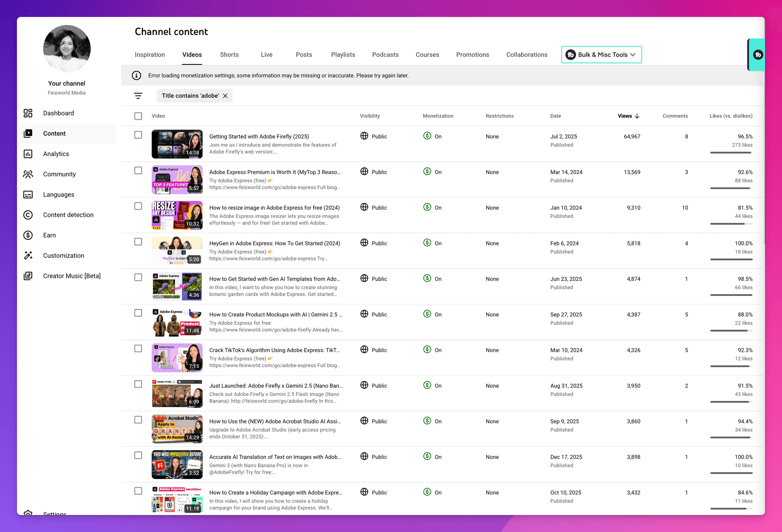
Task: Click likes ratio bar for 88.0% video
Action: [x=731, y=330]
